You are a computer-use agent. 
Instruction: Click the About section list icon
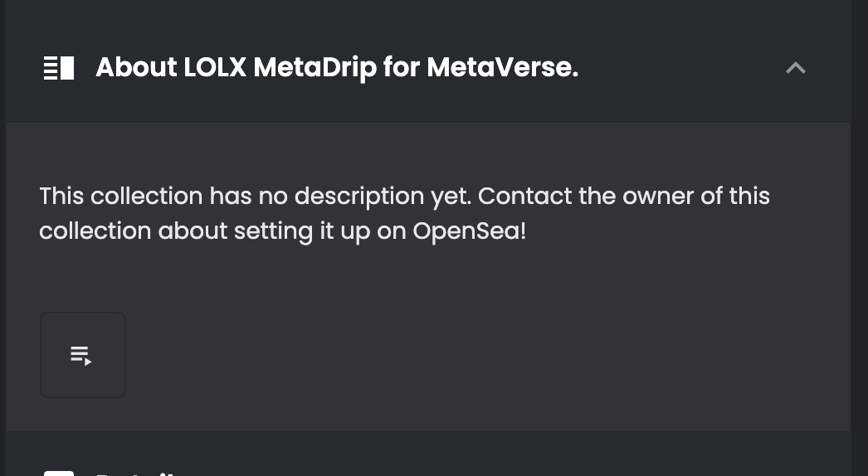(x=59, y=68)
